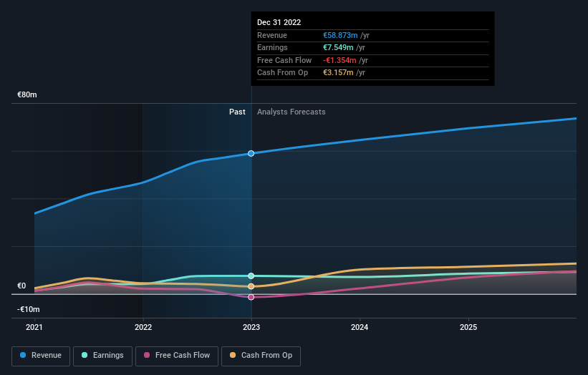The height and width of the screenshot is (375, 588).
Task: Toggle the Free Cash Flow legend series
Action: click(177, 356)
